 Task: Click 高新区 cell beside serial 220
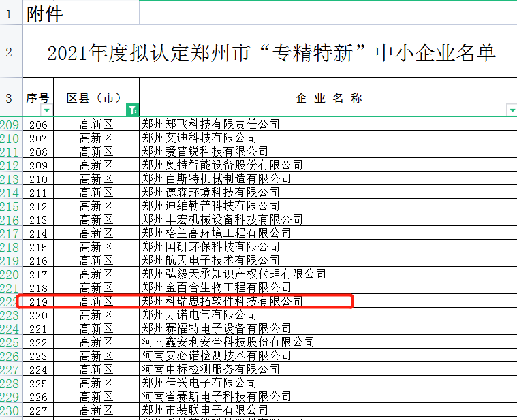pyautogui.click(x=96, y=315)
